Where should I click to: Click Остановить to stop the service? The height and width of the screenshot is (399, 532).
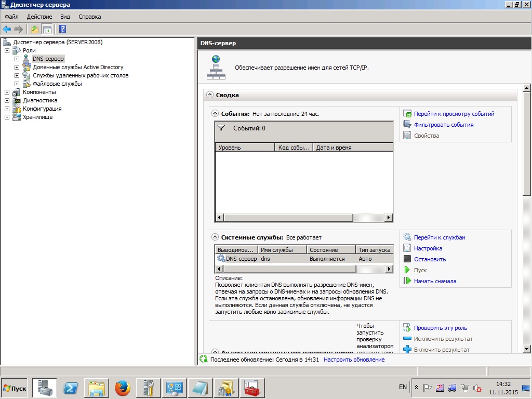(x=430, y=259)
